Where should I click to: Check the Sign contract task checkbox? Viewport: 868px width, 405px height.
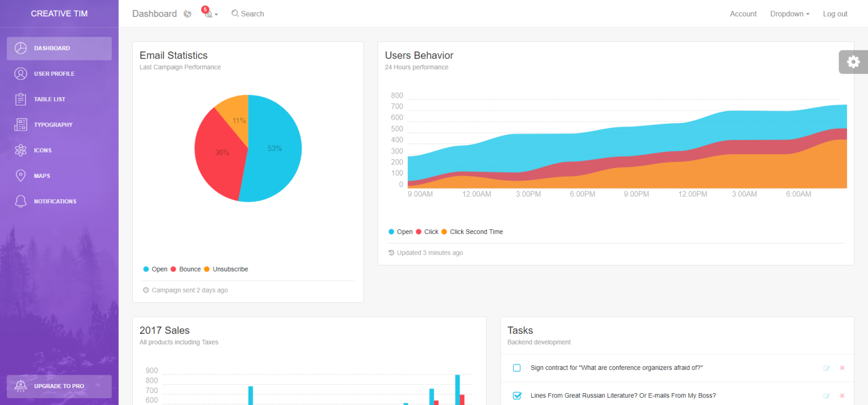517,368
